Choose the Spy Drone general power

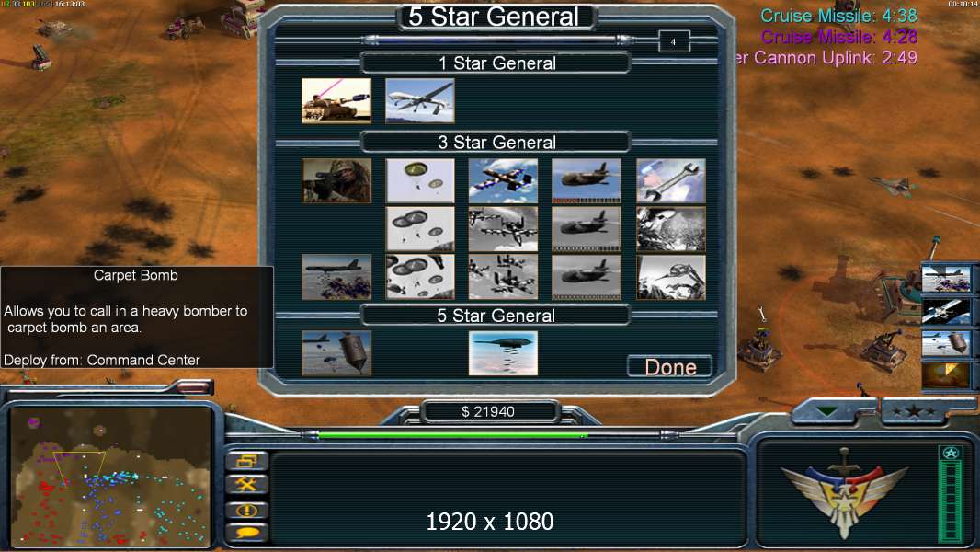click(x=420, y=100)
